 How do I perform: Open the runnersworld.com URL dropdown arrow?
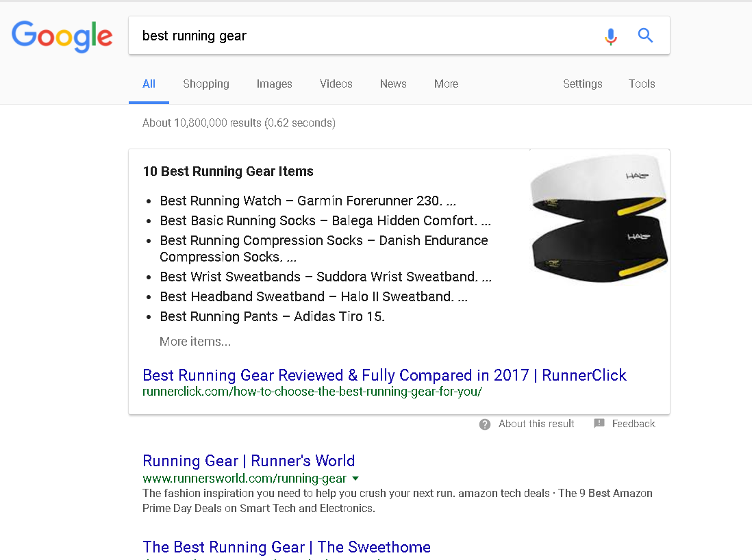pyautogui.click(x=355, y=479)
